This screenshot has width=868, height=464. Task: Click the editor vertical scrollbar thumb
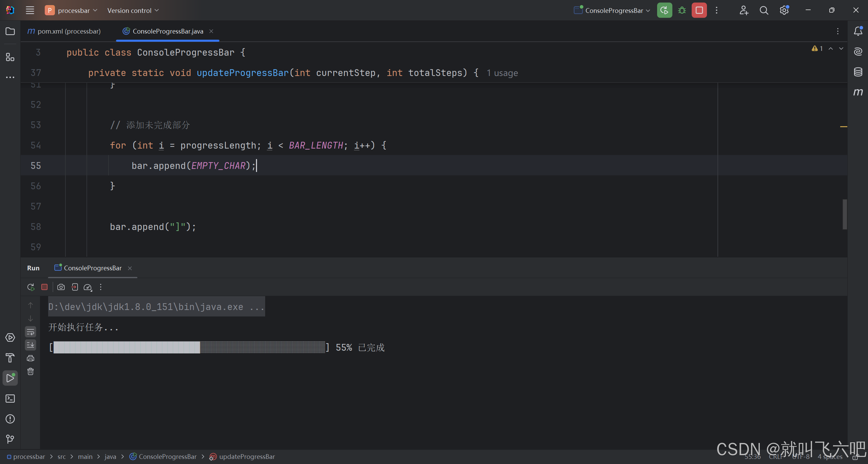[845, 214]
